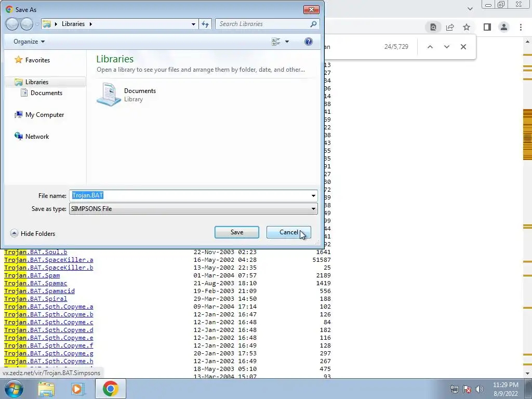This screenshot has width=532, height=399.
Task: Toggle Chrome's side panel icon
Action: coord(487,27)
